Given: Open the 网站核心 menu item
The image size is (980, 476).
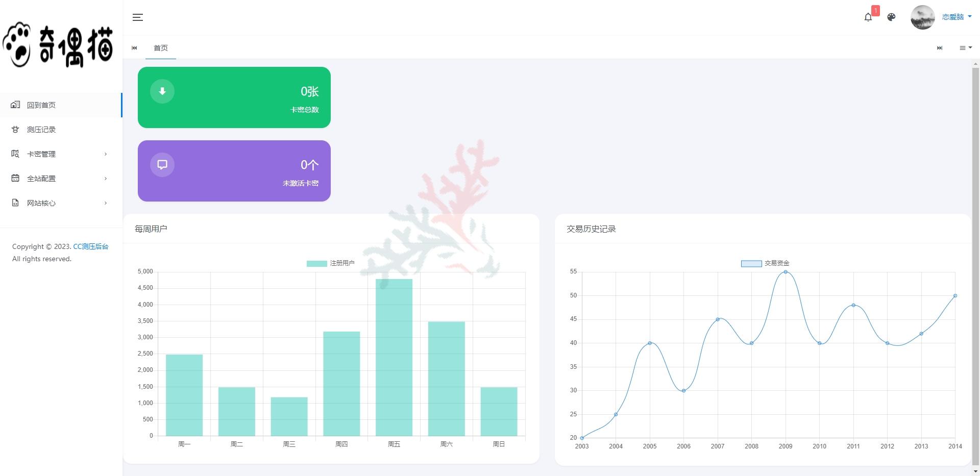Looking at the screenshot, I should click(61, 203).
